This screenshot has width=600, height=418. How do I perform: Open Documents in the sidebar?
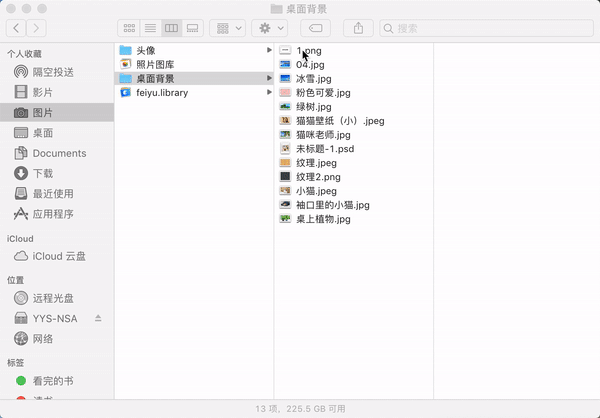click(x=57, y=153)
